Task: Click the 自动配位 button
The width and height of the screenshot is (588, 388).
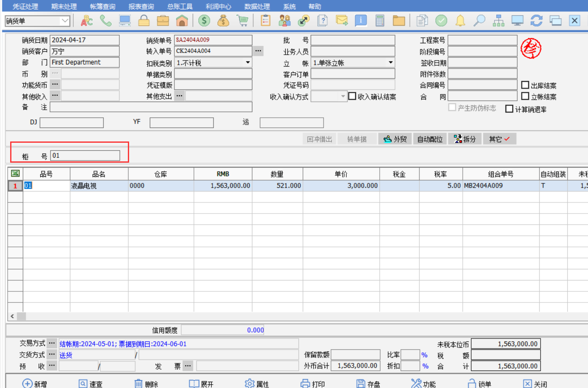Action: pyautogui.click(x=430, y=139)
